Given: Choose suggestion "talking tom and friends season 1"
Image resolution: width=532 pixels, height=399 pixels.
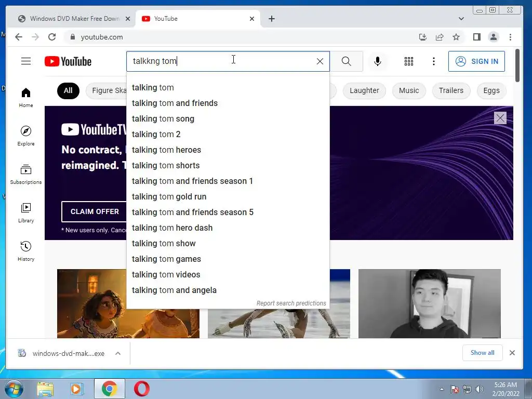Looking at the screenshot, I should coord(228,181).
